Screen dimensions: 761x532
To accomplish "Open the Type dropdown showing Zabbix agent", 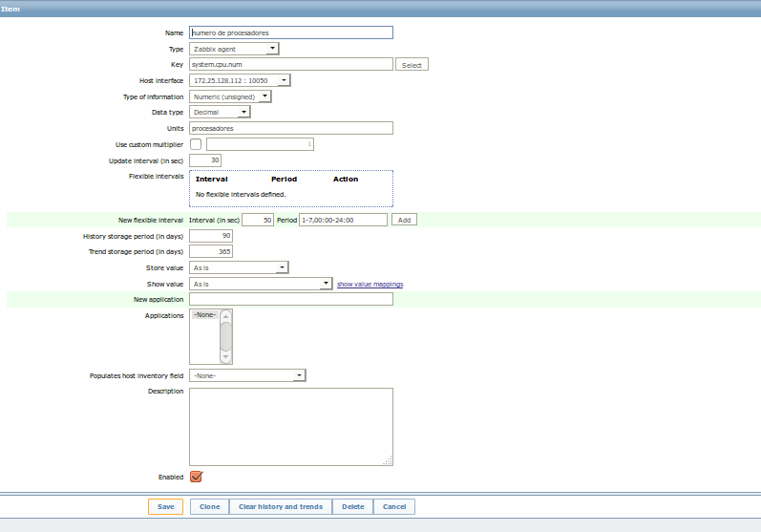I will [234, 49].
